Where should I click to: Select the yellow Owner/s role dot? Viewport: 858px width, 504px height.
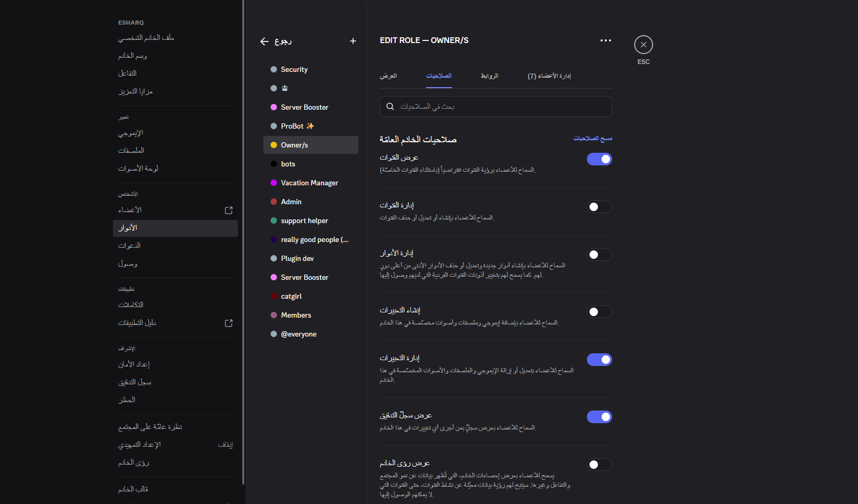tap(274, 145)
